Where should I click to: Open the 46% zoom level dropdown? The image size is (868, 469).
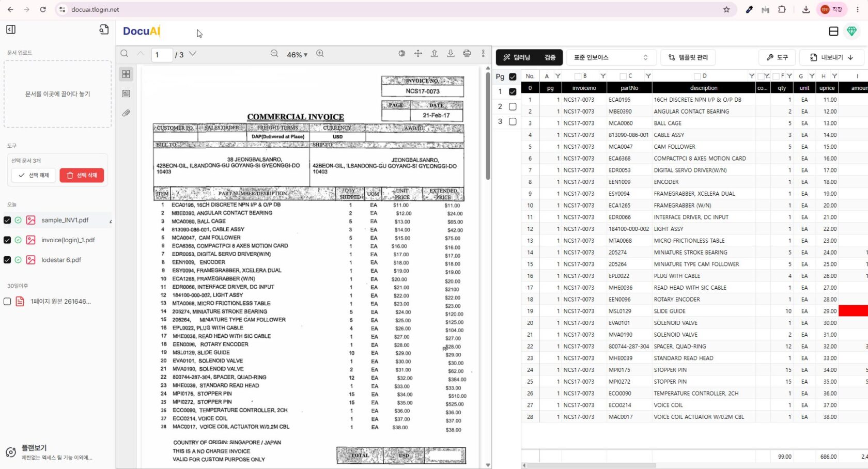click(297, 55)
